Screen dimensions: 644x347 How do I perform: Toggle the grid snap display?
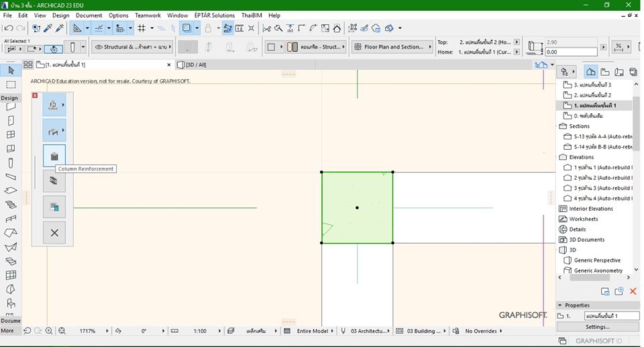142,28
